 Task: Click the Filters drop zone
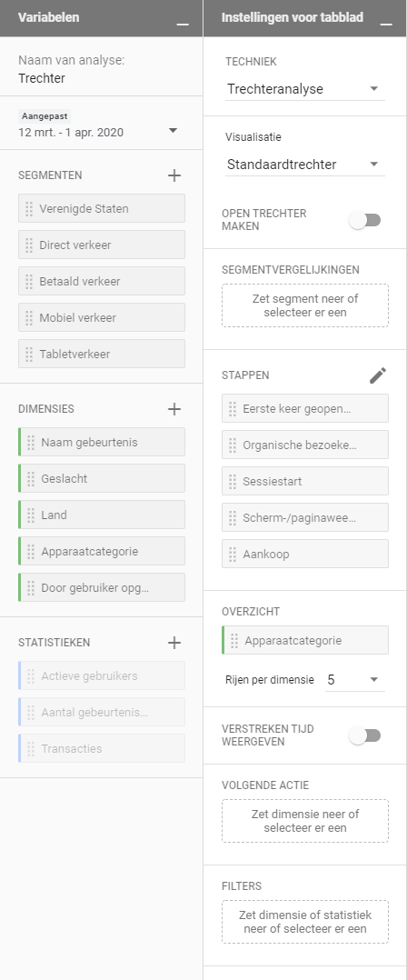point(305,922)
